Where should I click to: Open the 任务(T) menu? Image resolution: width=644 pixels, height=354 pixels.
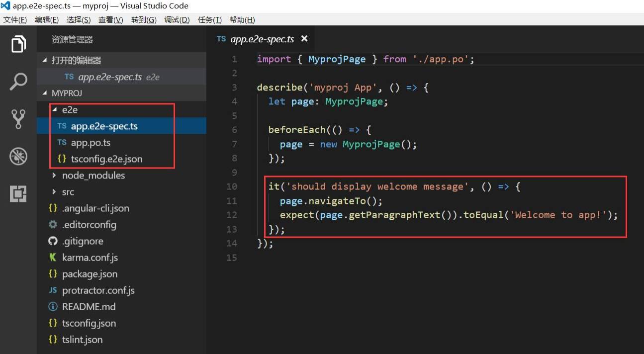coord(209,20)
